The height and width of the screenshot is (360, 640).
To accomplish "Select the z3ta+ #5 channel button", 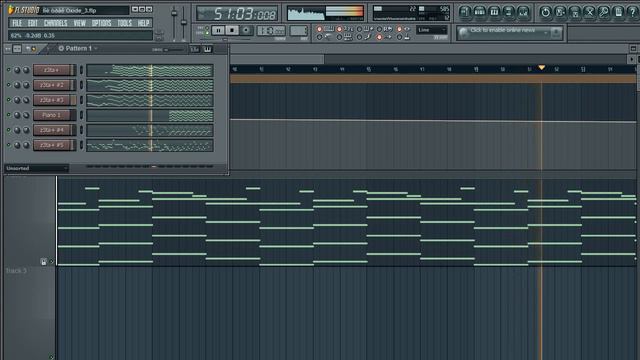I will pyautogui.click(x=52, y=145).
